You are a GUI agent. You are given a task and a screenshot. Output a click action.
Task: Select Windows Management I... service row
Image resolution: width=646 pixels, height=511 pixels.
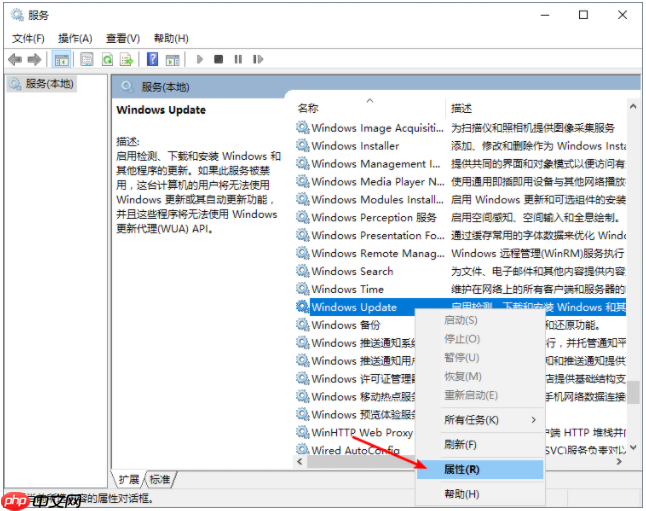pyautogui.click(x=461, y=164)
